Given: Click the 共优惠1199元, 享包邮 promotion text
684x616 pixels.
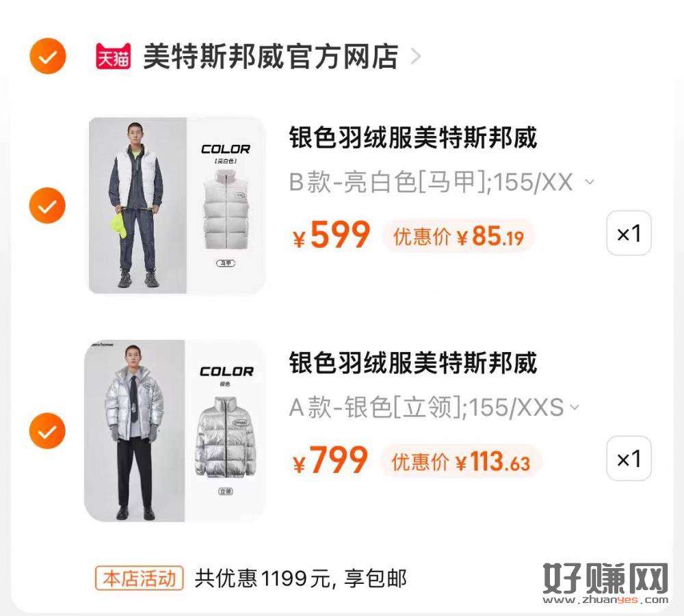Looking at the screenshot, I should pyautogui.click(x=300, y=578).
